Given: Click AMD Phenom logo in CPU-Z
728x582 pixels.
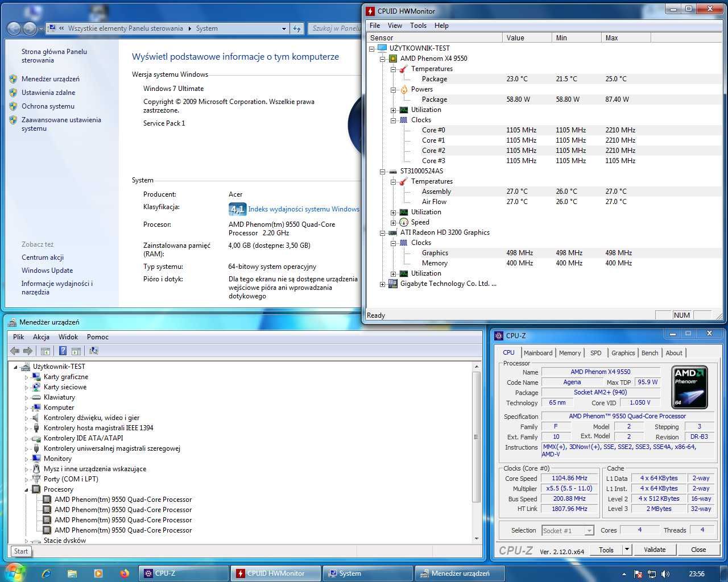Looking at the screenshot, I should point(690,387).
